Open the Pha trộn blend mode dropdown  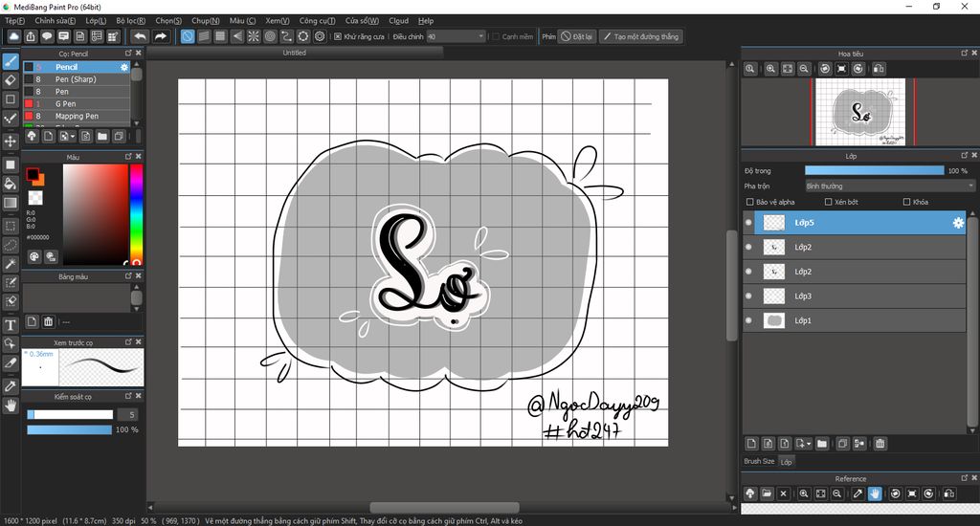pos(889,186)
